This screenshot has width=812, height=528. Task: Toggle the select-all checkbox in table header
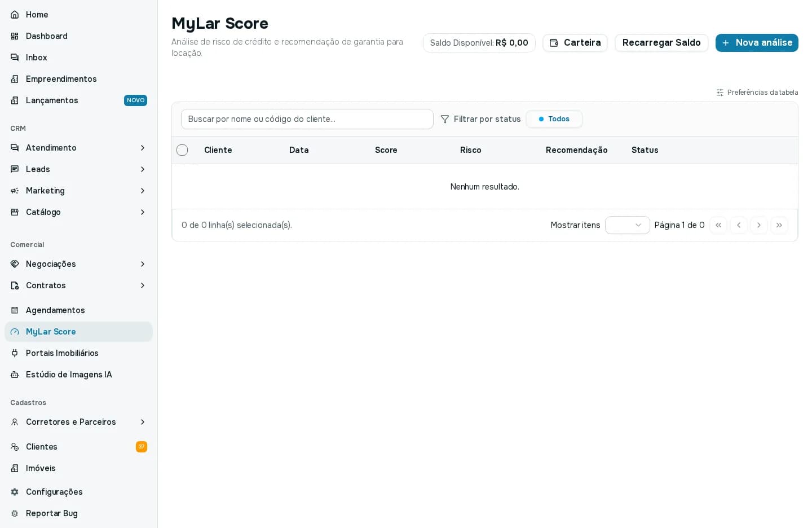(182, 150)
